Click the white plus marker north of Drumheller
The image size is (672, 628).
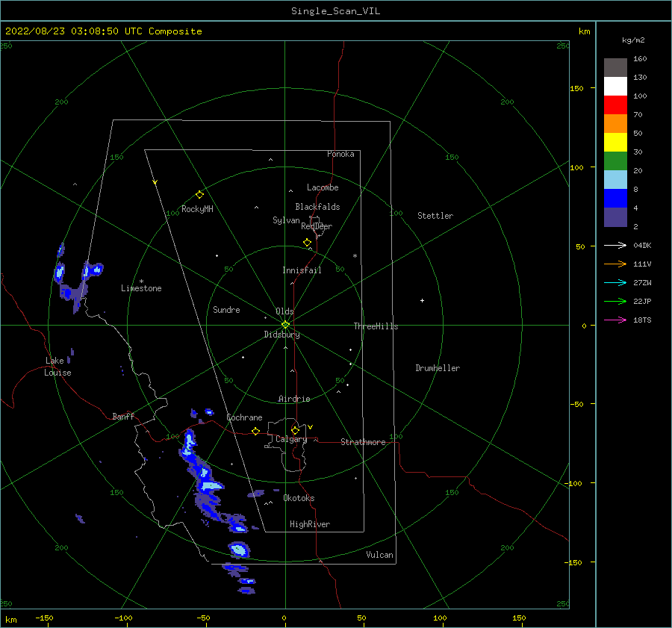click(422, 300)
